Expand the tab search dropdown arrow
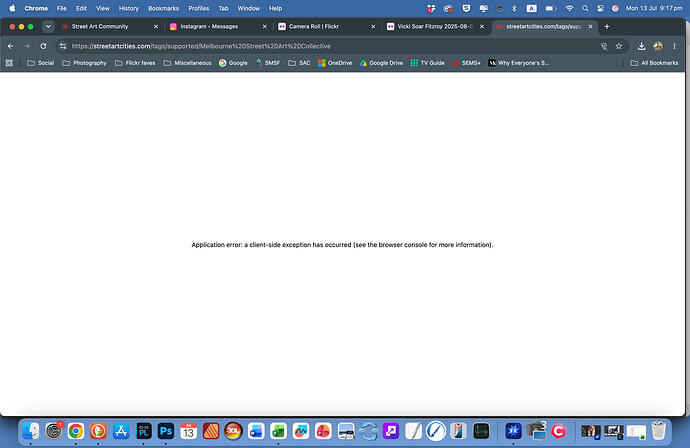This screenshot has height=448, width=690. (48, 26)
